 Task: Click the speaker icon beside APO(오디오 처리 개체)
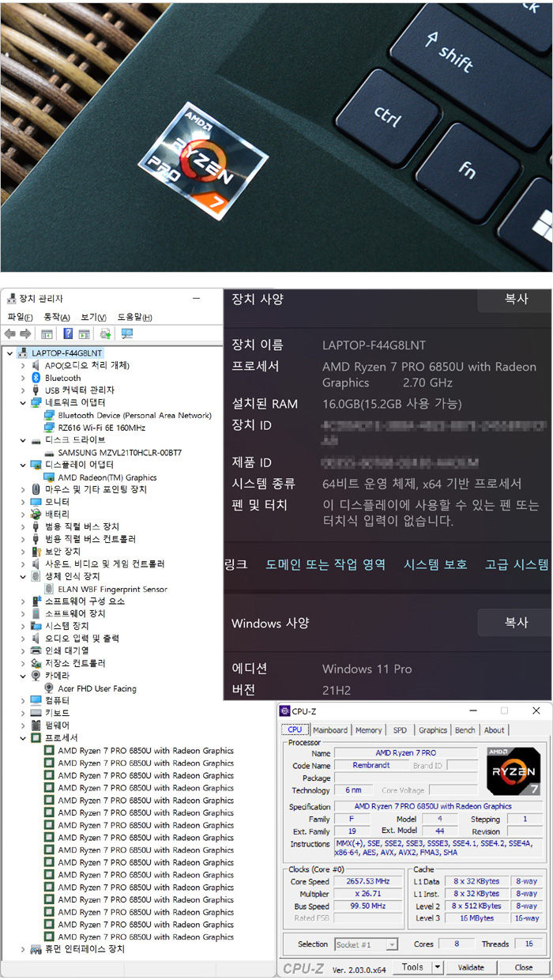[36, 365]
